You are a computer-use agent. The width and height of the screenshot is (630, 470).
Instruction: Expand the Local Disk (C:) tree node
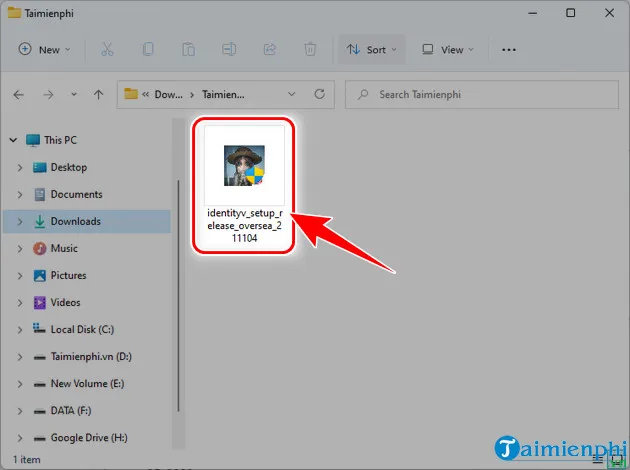(x=19, y=329)
